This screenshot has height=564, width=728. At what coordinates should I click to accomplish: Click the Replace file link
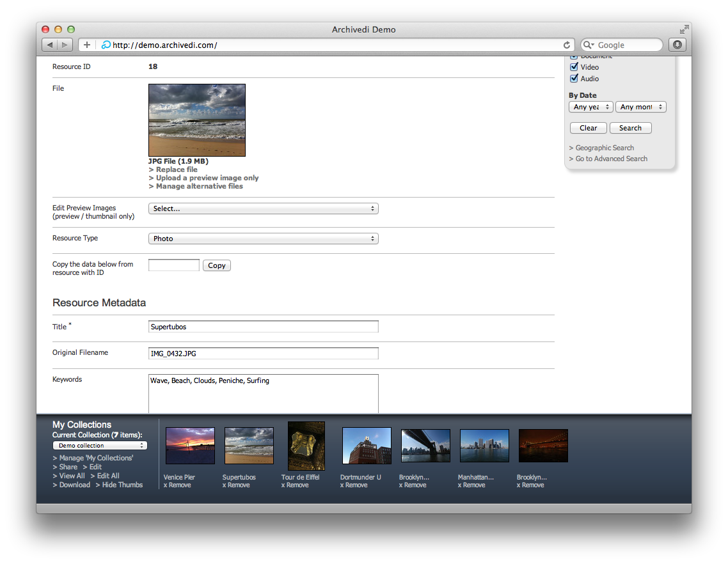pos(177,170)
